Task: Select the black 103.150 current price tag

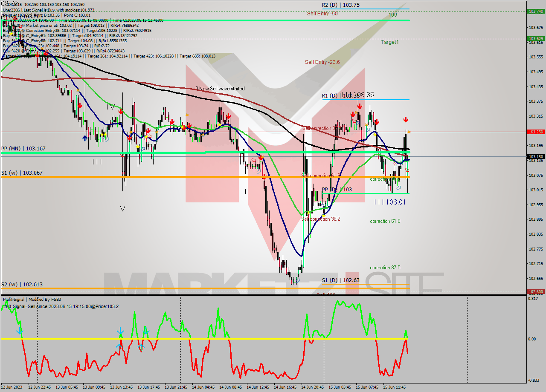Action: click(x=536, y=156)
